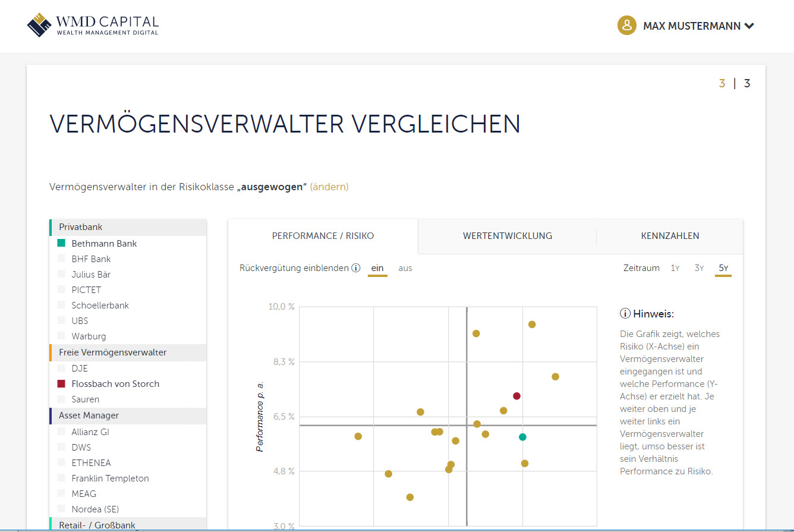The image size is (794, 532).
Task: Collapse the Privatbank category header
Action: [128, 227]
